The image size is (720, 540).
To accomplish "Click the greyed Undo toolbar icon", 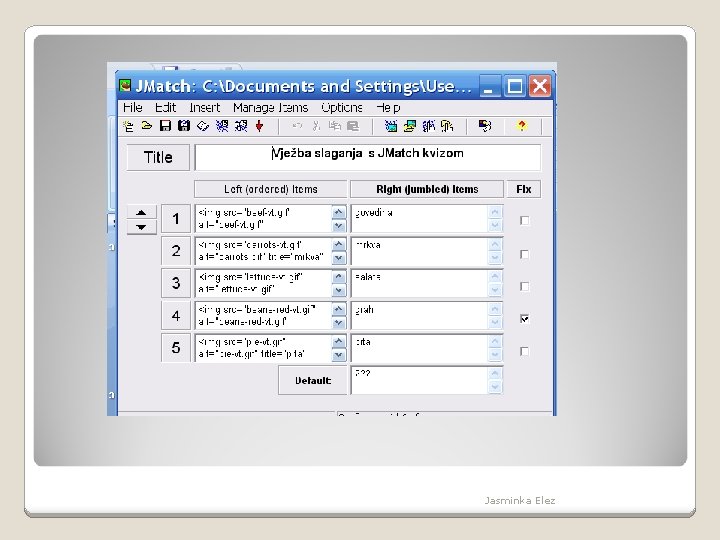I will (297, 126).
